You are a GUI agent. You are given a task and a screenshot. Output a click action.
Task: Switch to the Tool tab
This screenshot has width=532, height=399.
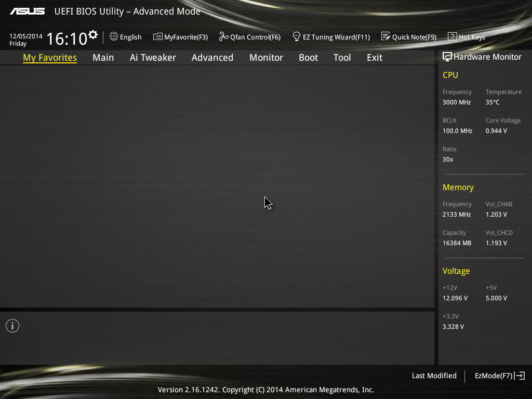coord(342,58)
